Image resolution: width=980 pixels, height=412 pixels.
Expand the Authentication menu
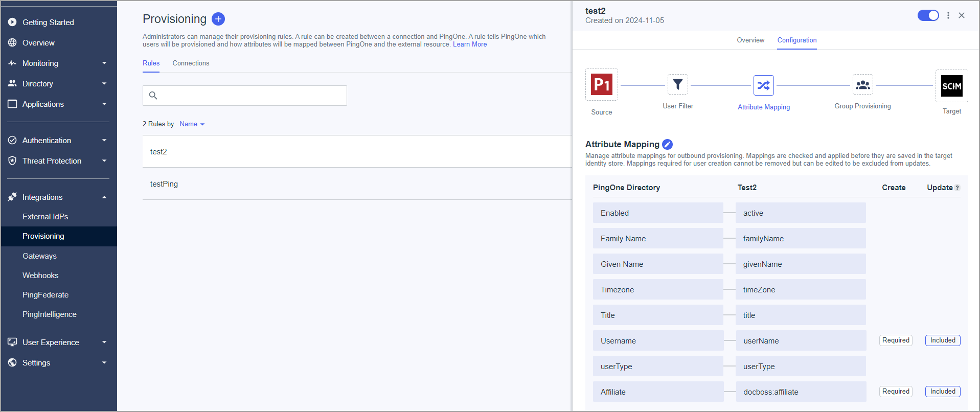pos(104,140)
